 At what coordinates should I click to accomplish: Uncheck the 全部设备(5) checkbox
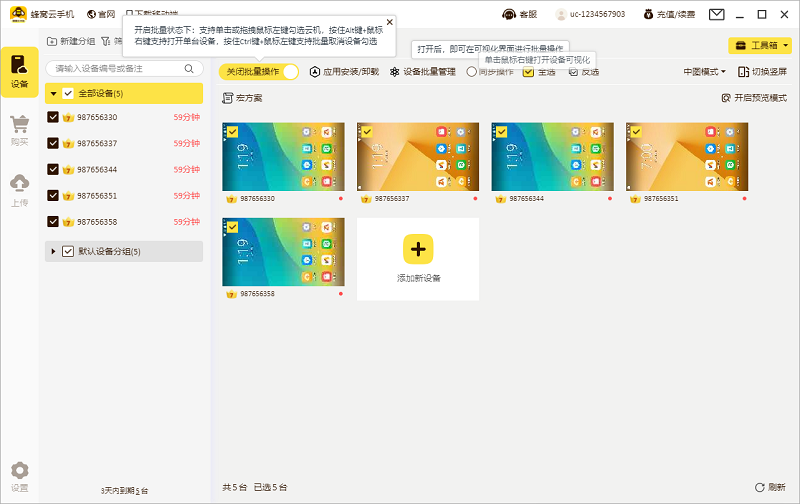click(68, 93)
